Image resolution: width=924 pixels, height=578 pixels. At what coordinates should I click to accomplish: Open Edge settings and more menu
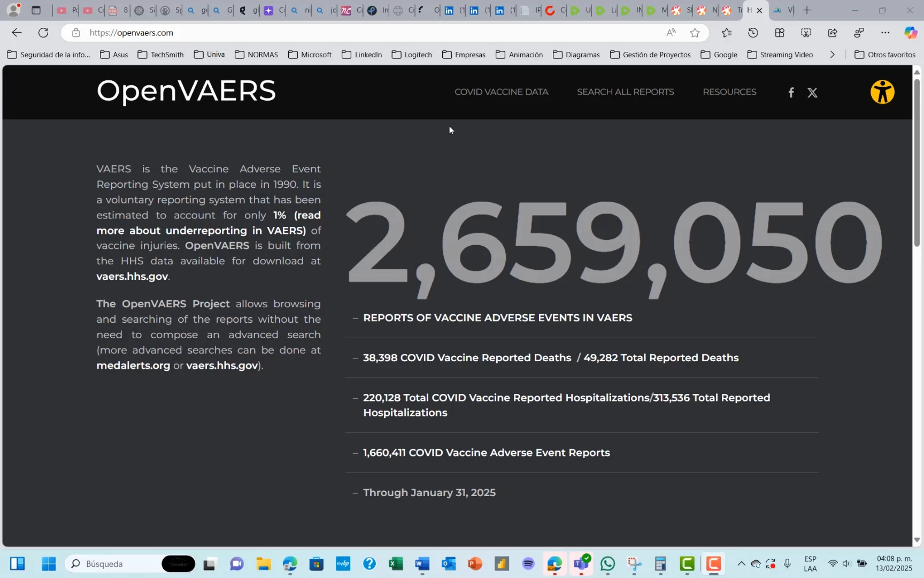[885, 33]
